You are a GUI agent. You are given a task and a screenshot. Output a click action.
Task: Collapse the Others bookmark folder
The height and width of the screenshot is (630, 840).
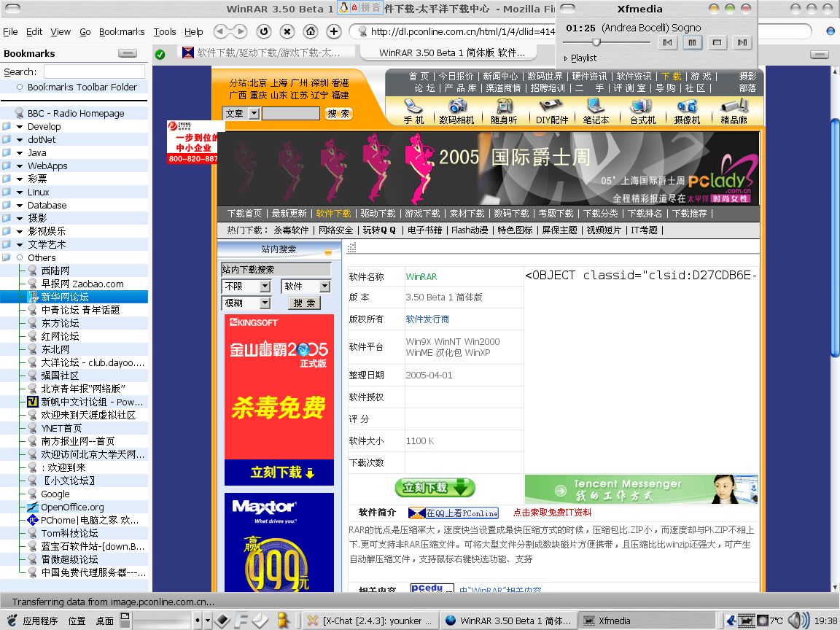pyautogui.click(x=20, y=257)
